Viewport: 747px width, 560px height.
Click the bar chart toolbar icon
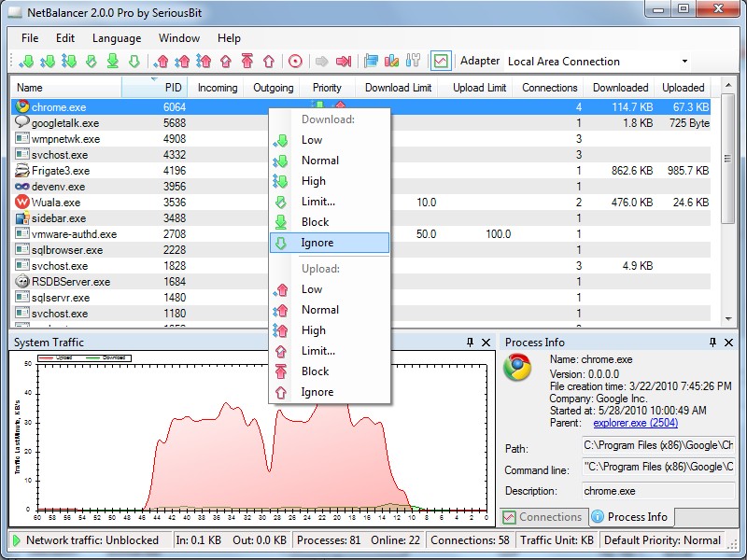(391, 62)
